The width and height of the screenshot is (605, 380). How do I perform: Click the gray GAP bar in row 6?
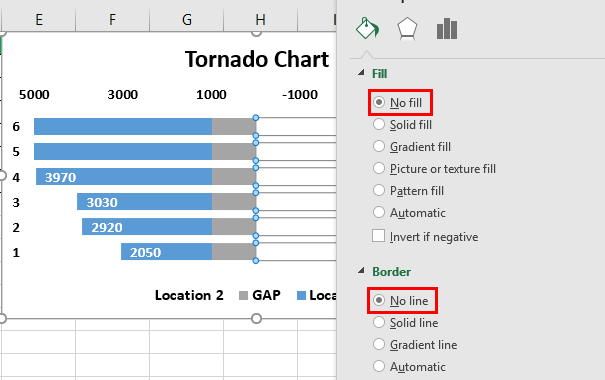[234, 127]
